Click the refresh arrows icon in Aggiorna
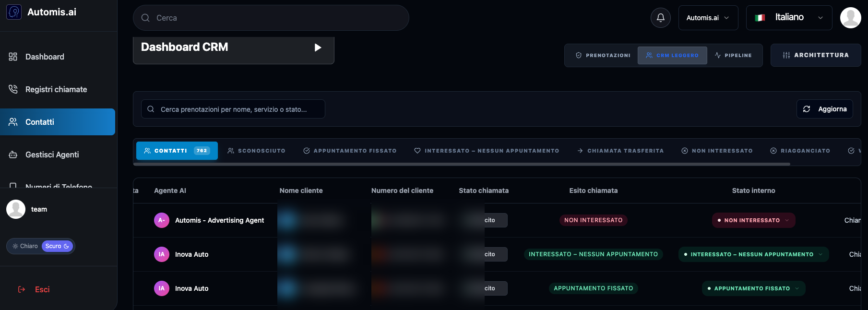The image size is (868, 310). pos(807,109)
